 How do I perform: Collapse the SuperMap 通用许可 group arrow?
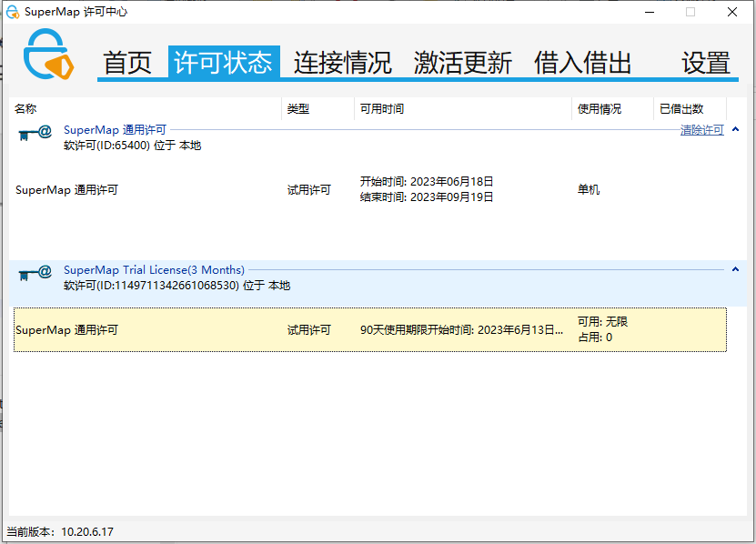click(x=735, y=129)
